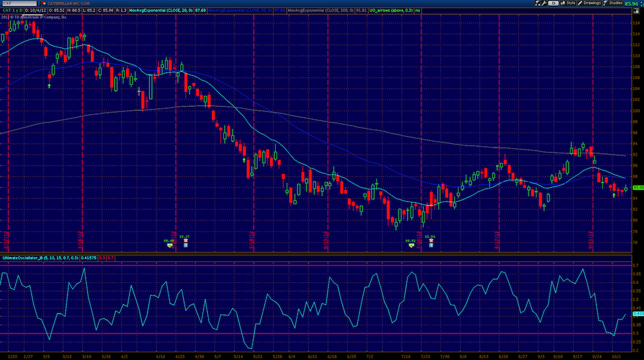Click the 0.3 oscillator threshold value
This screenshot has height=360, width=644.
102,258
